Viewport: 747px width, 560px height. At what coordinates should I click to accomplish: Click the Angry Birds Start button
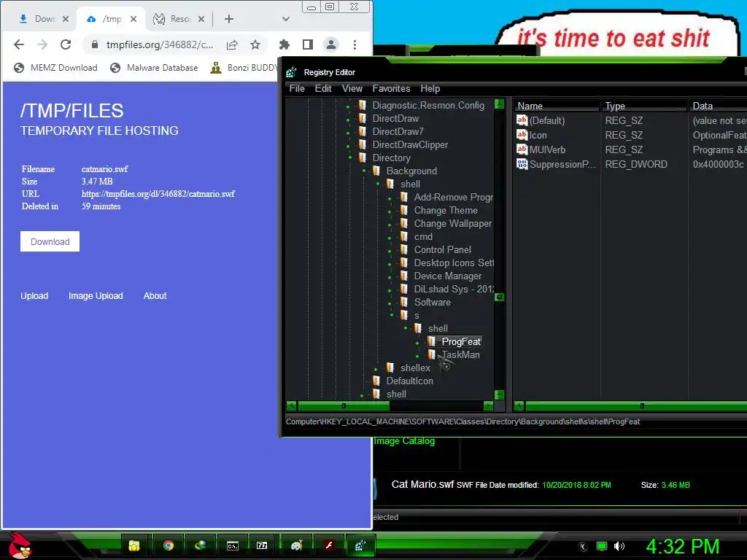coord(20,545)
